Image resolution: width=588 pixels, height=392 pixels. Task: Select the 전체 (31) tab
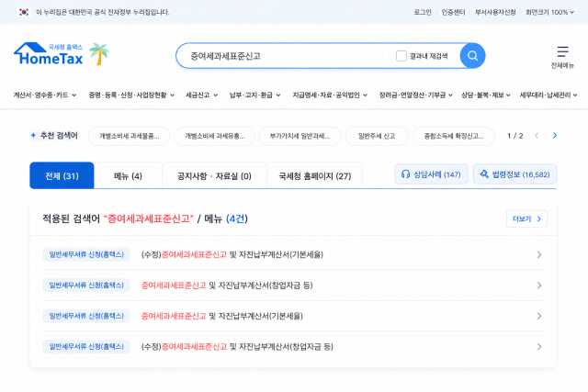tap(62, 175)
